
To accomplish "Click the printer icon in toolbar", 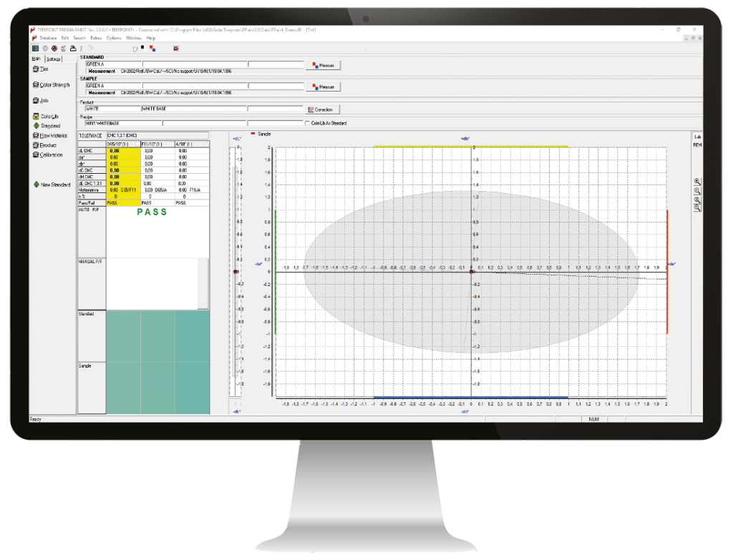I will tap(72, 48).
